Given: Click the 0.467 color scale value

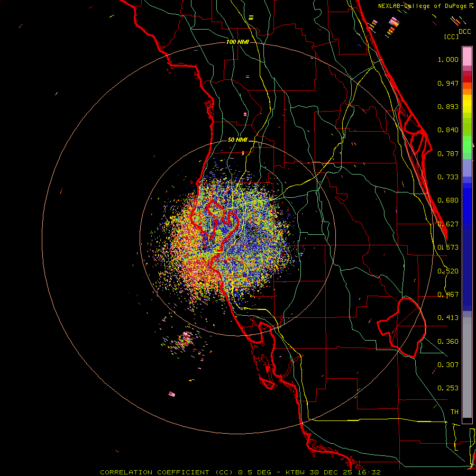Looking at the screenshot, I should (448, 295).
